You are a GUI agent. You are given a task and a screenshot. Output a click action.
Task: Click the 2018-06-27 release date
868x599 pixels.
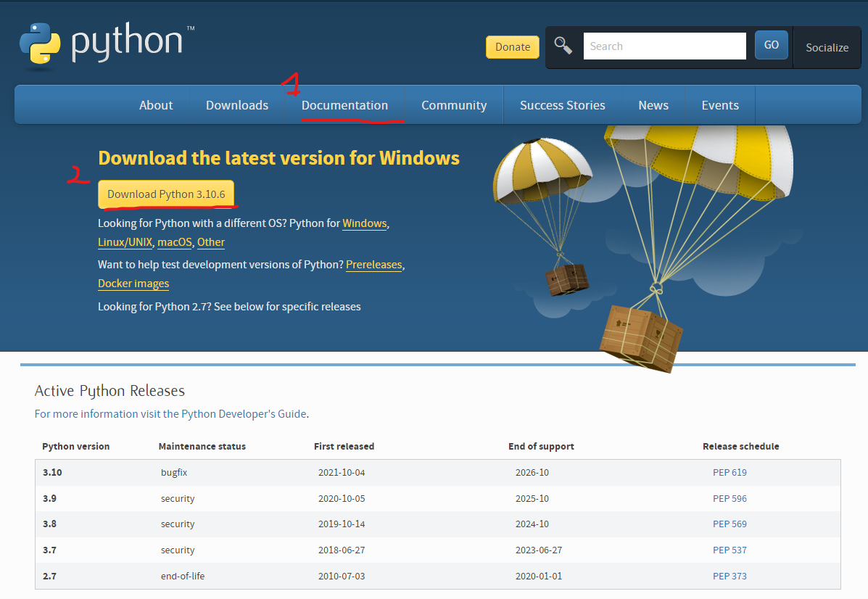pos(342,550)
